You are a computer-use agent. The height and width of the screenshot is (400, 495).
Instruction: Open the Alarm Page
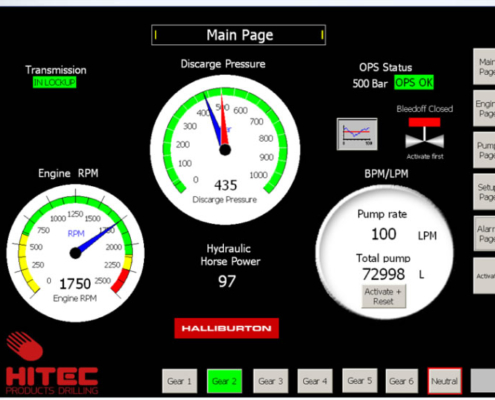pyautogui.click(x=484, y=234)
